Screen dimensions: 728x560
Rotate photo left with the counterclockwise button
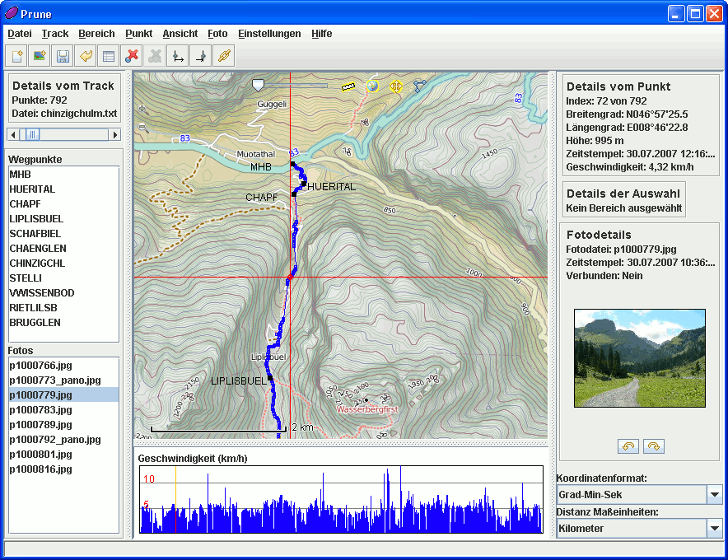[x=628, y=446]
